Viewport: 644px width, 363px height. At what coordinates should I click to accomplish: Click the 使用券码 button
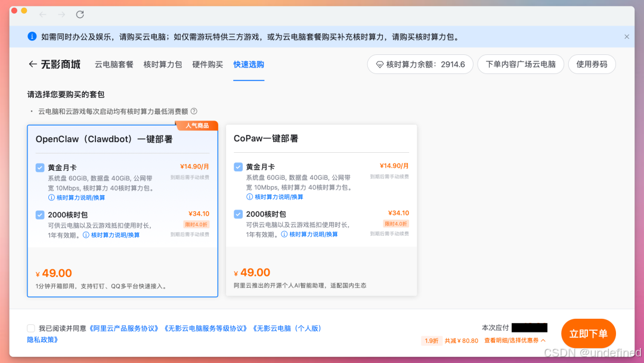click(592, 64)
